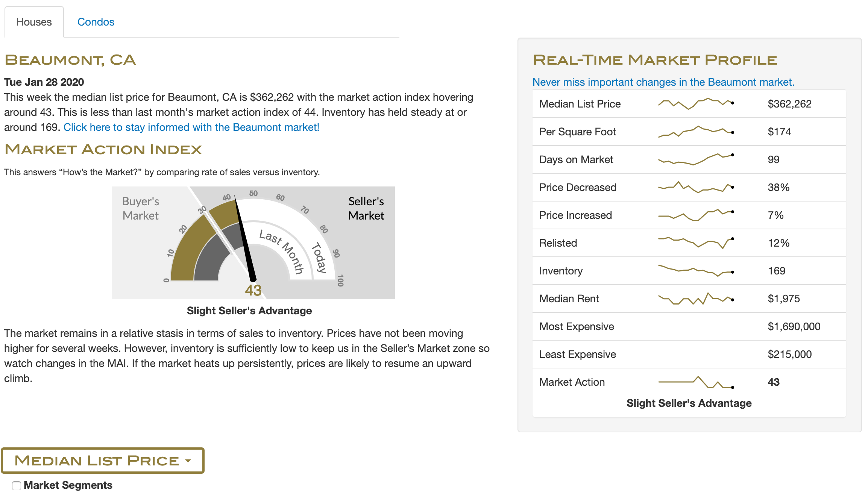868x494 pixels.
Task: Click the Real-Time Market Profile heading
Action: click(x=655, y=60)
